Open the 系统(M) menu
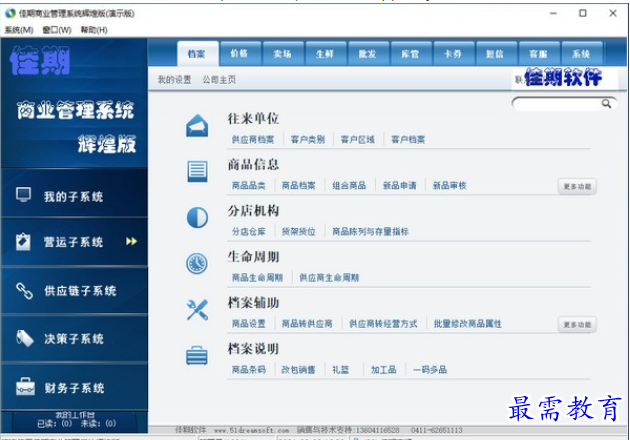 (19, 30)
